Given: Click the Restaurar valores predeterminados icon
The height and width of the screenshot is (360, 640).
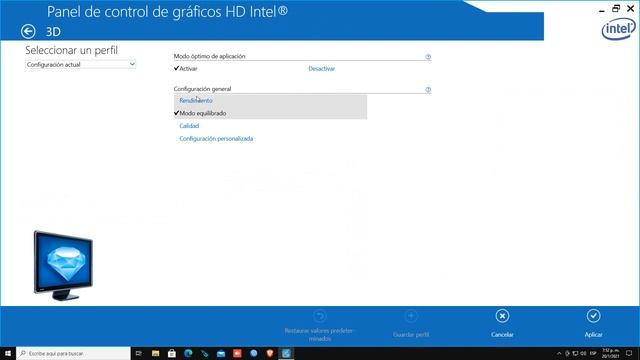Looking at the screenshot, I should (x=319, y=316).
